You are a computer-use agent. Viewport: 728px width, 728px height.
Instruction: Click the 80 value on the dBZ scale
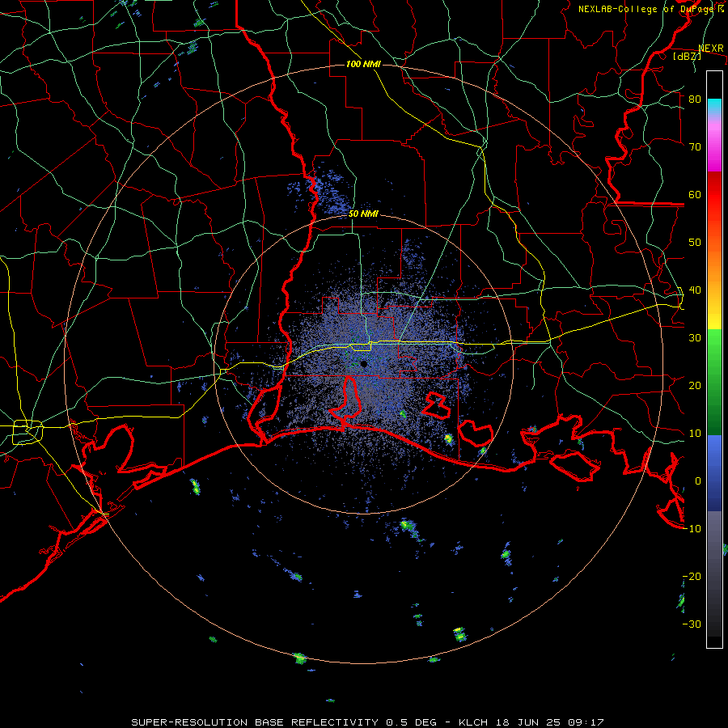[x=695, y=99]
